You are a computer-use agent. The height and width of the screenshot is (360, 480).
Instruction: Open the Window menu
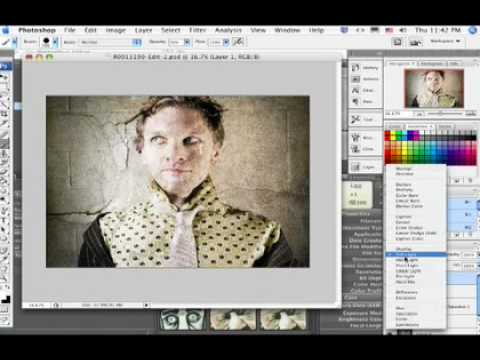[287, 30]
